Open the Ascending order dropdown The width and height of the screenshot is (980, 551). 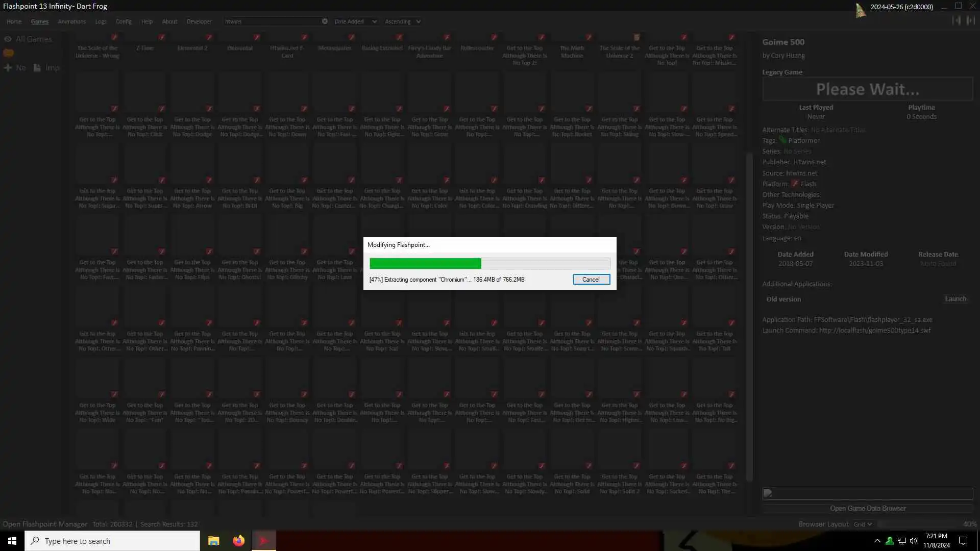pyautogui.click(x=402, y=21)
